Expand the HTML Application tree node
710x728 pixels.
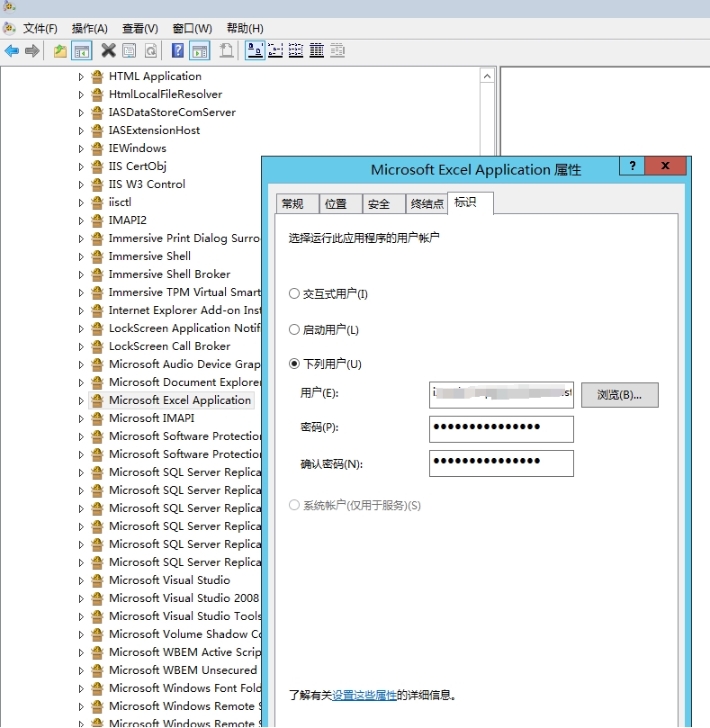(81, 76)
